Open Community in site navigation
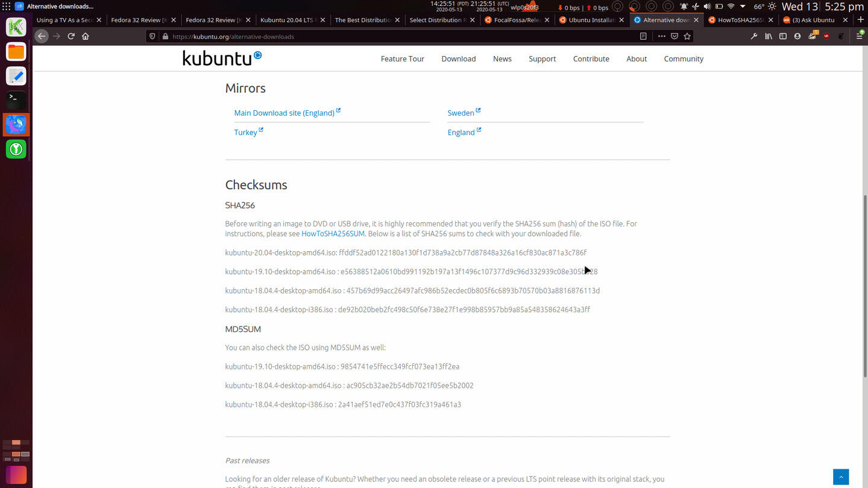 pyautogui.click(x=684, y=58)
